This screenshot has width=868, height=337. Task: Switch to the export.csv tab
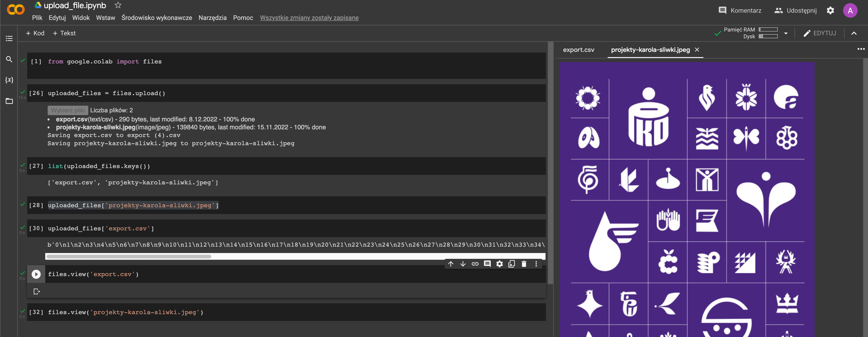pos(578,50)
